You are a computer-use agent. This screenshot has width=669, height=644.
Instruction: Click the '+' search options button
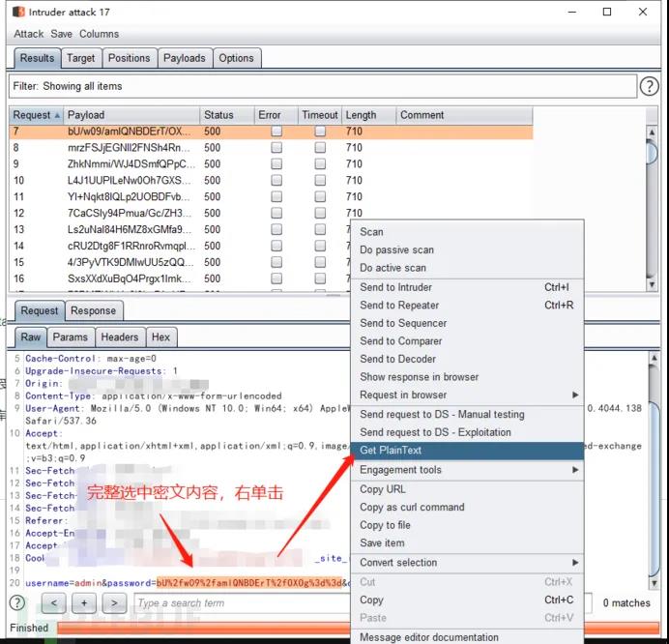[x=84, y=603]
